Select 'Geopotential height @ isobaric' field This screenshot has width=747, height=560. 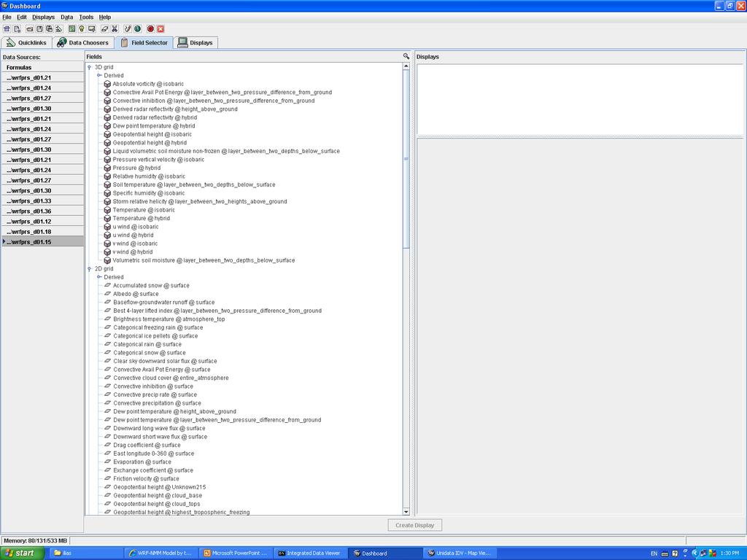152,134
